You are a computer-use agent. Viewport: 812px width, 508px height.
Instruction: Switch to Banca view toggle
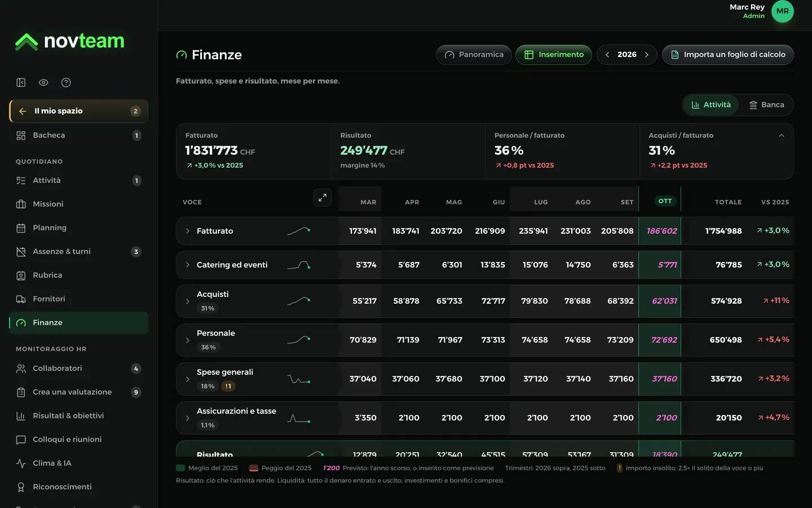(x=766, y=105)
